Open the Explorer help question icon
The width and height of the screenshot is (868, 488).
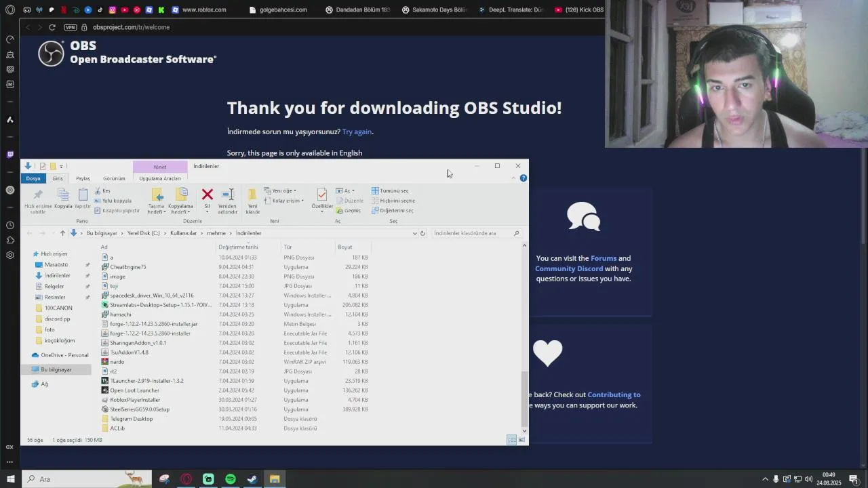(524, 178)
